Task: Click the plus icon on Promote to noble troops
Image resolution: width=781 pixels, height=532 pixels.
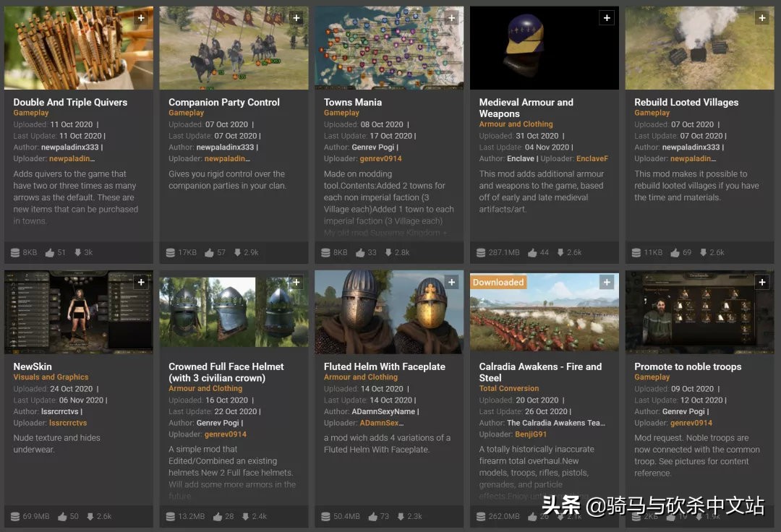Action: (762, 282)
